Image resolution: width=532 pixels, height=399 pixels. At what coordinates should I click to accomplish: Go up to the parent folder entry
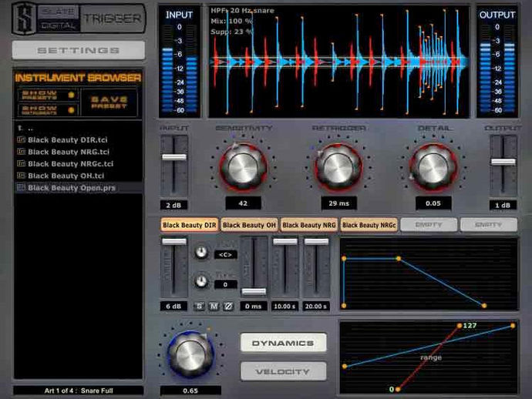[x=25, y=128]
